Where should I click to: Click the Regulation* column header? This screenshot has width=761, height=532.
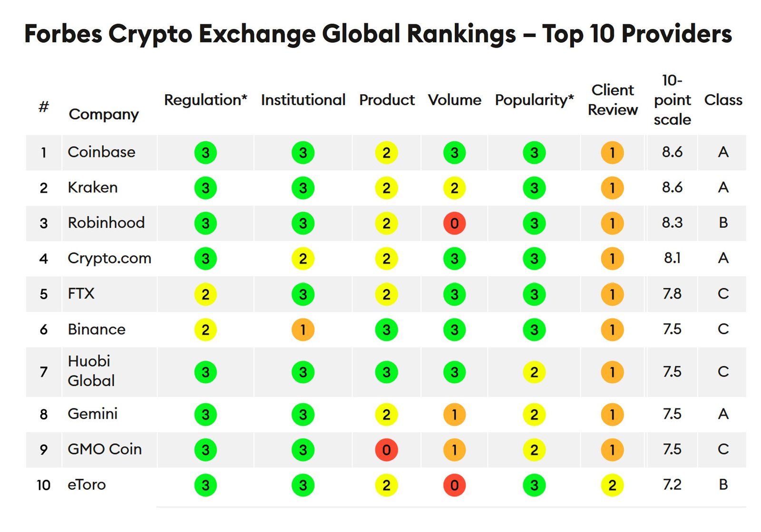(205, 100)
